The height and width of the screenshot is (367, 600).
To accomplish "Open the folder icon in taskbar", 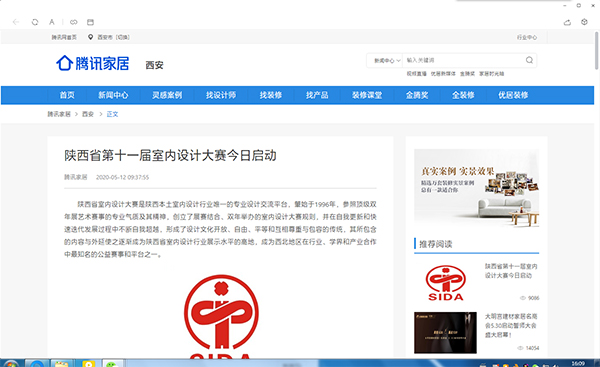I will (61, 364).
